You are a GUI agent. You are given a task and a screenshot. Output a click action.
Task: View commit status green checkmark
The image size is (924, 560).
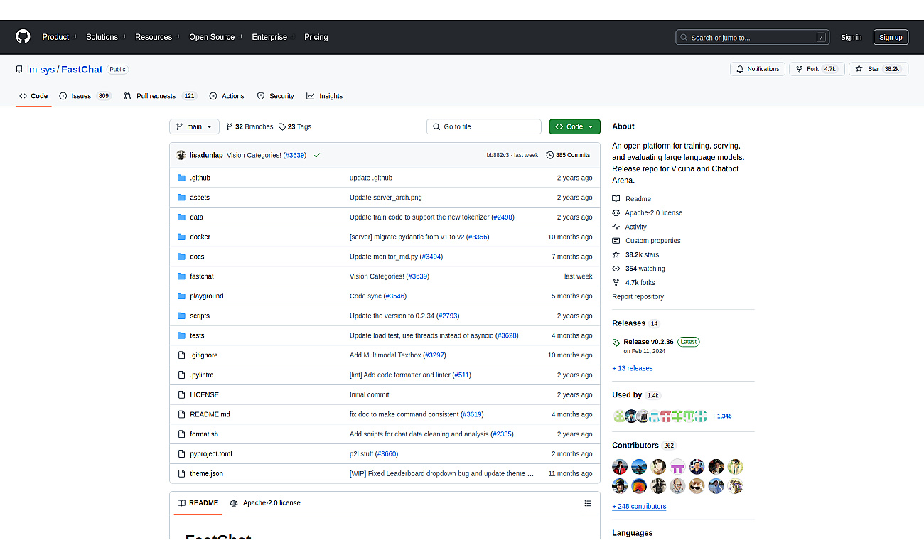317,155
